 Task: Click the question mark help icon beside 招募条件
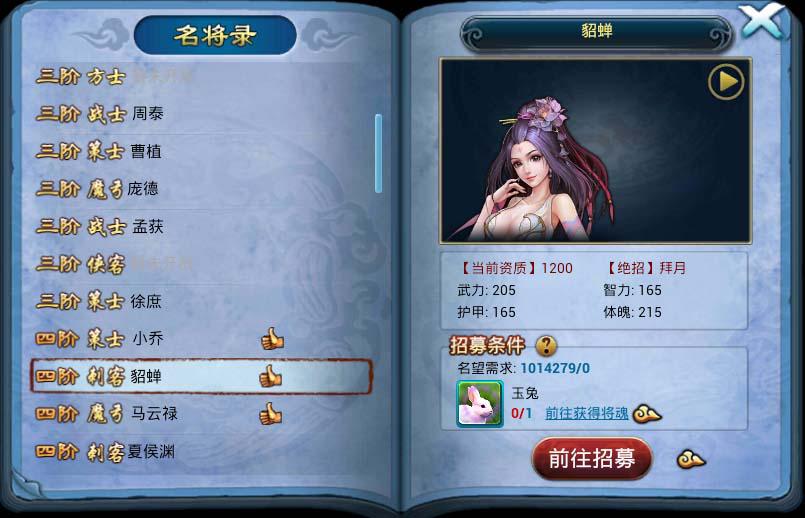546,346
